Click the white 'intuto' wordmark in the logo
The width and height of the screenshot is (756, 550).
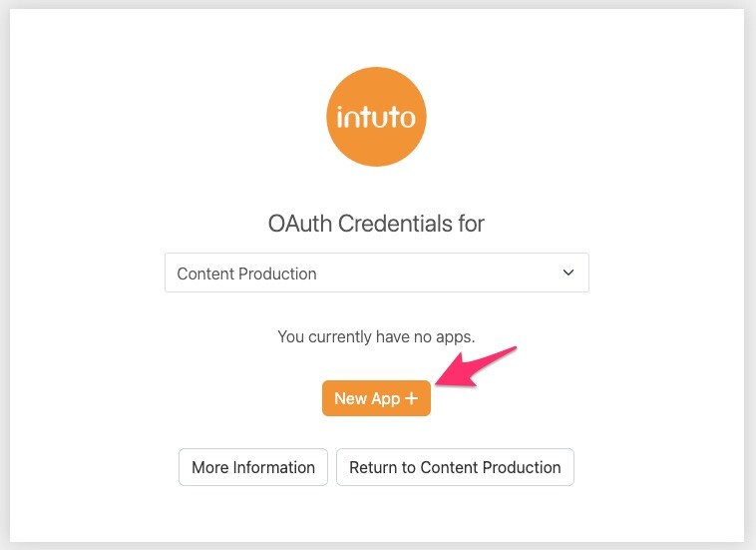377,117
